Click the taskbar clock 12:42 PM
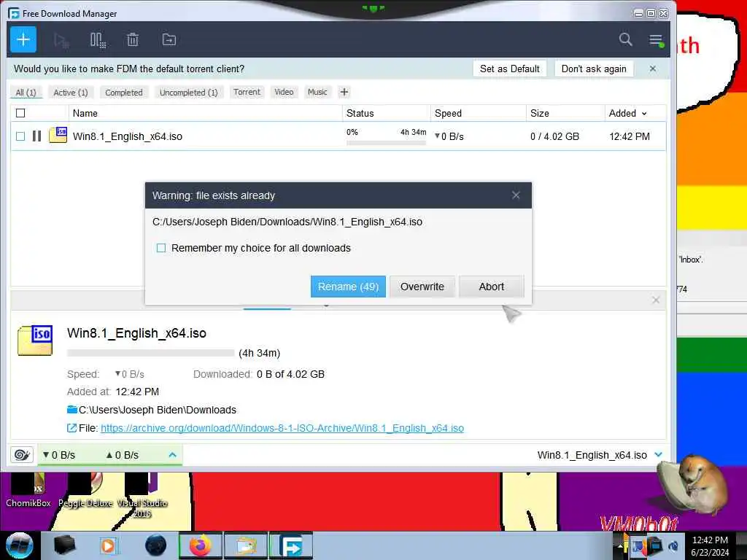747x560 pixels. pyautogui.click(x=710, y=540)
